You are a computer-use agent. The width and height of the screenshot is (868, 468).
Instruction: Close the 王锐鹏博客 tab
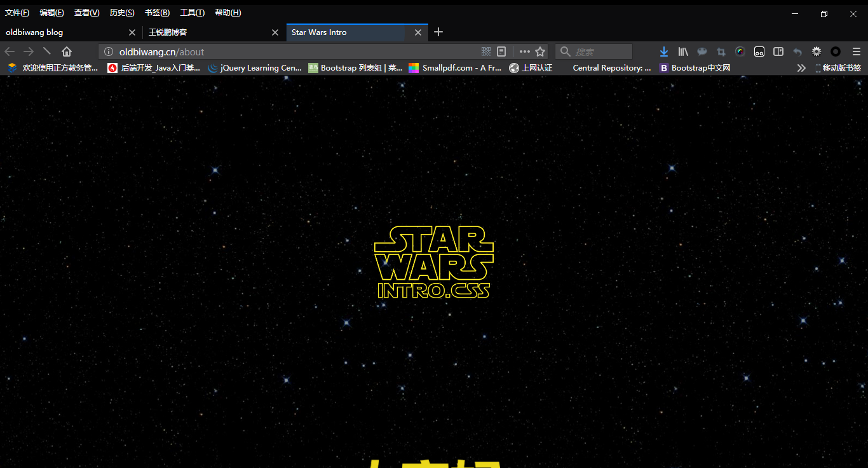pos(275,32)
